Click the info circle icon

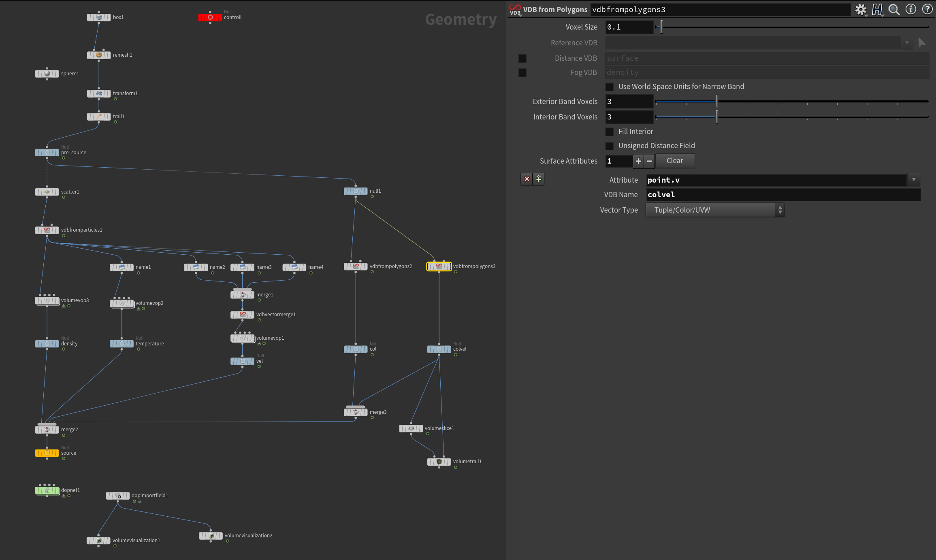(x=910, y=9)
